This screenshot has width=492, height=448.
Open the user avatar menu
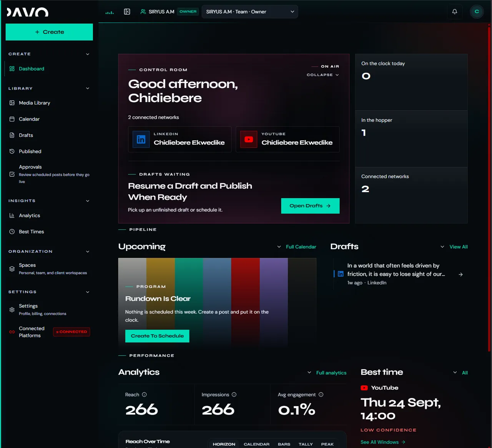click(x=477, y=12)
